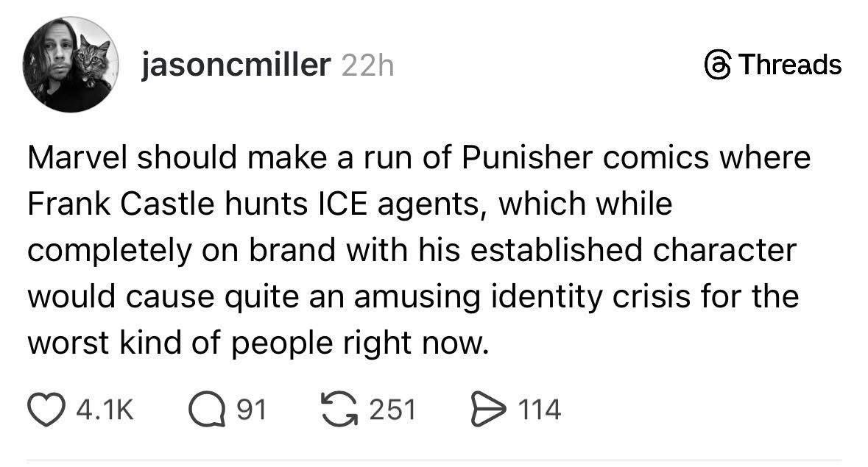Click the Threads wordmark label
The image size is (868, 467).
click(x=789, y=65)
